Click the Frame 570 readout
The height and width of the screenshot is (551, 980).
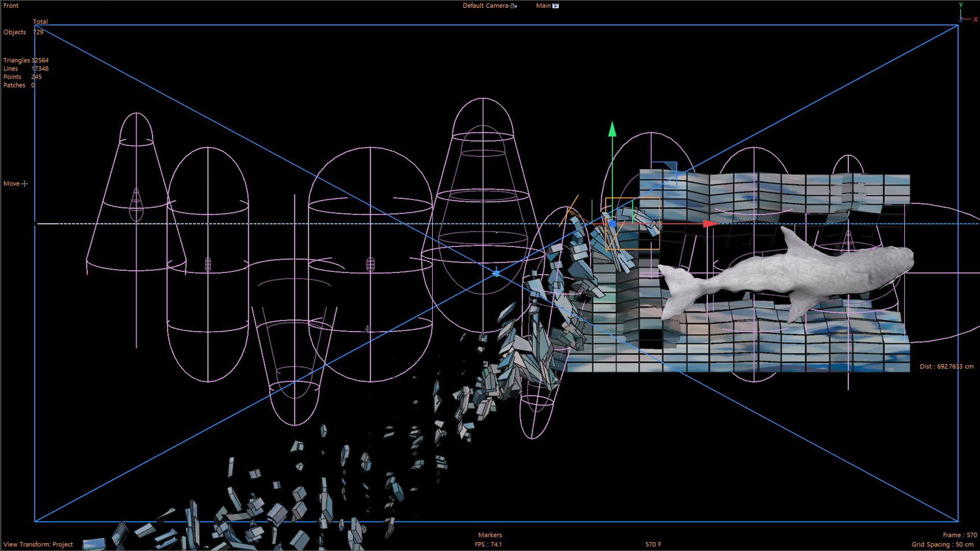coord(960,535)
